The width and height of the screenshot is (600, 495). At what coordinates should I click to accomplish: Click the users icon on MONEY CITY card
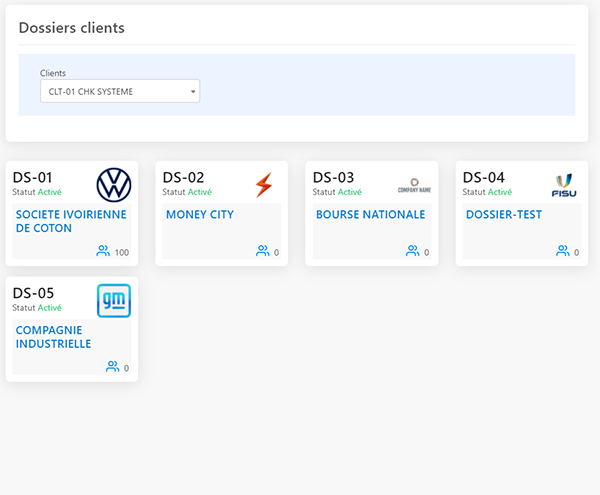[262, 251]
